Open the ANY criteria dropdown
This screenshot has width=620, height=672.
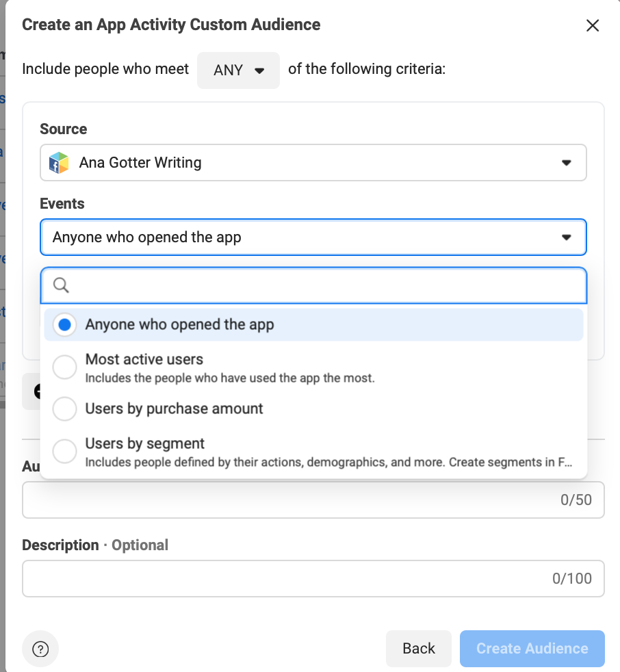238,70
